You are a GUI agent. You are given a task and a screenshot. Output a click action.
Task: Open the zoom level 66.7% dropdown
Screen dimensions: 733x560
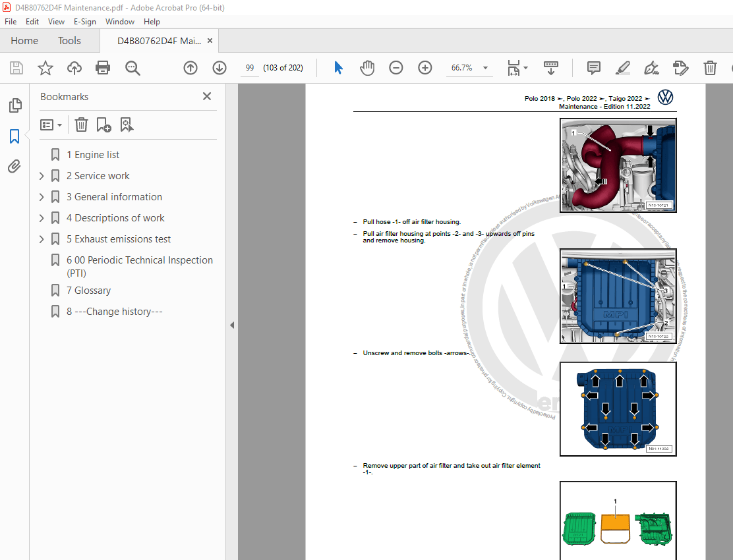486,67
